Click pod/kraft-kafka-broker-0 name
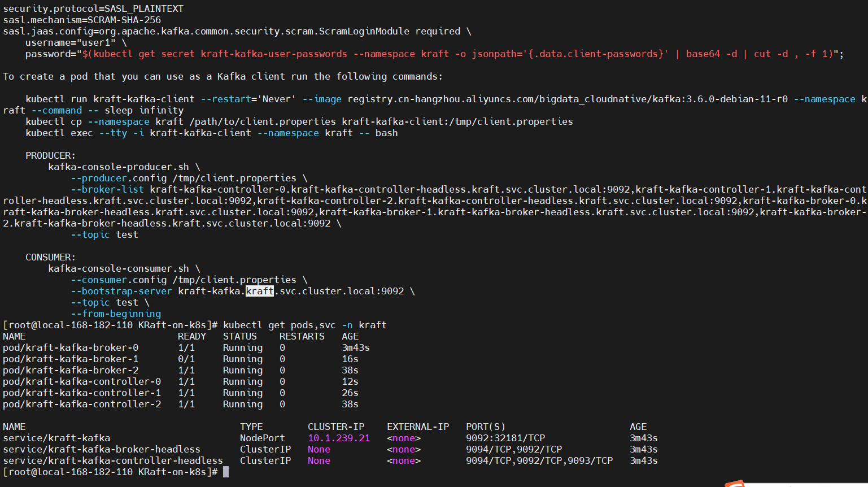 click(71, 348)
